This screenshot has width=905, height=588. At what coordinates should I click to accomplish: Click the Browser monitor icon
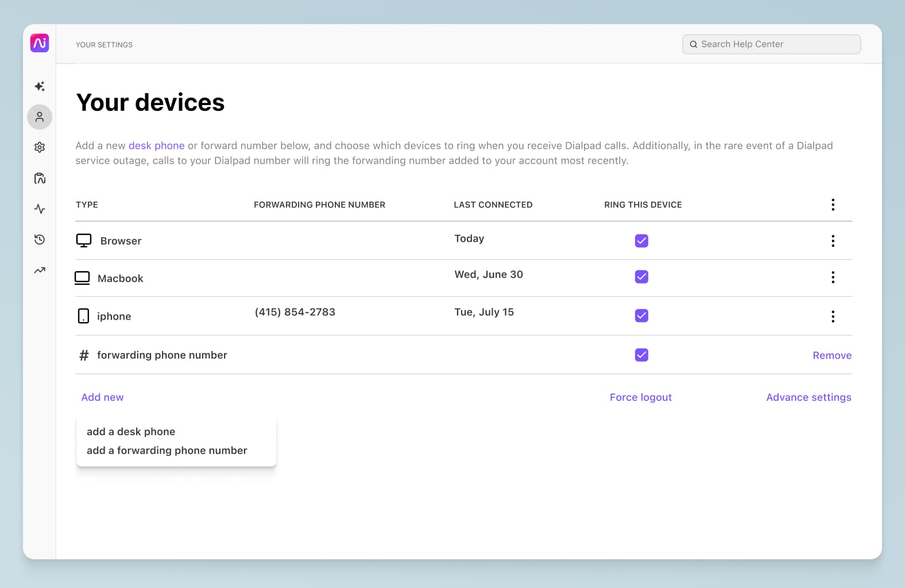point(84,241)
